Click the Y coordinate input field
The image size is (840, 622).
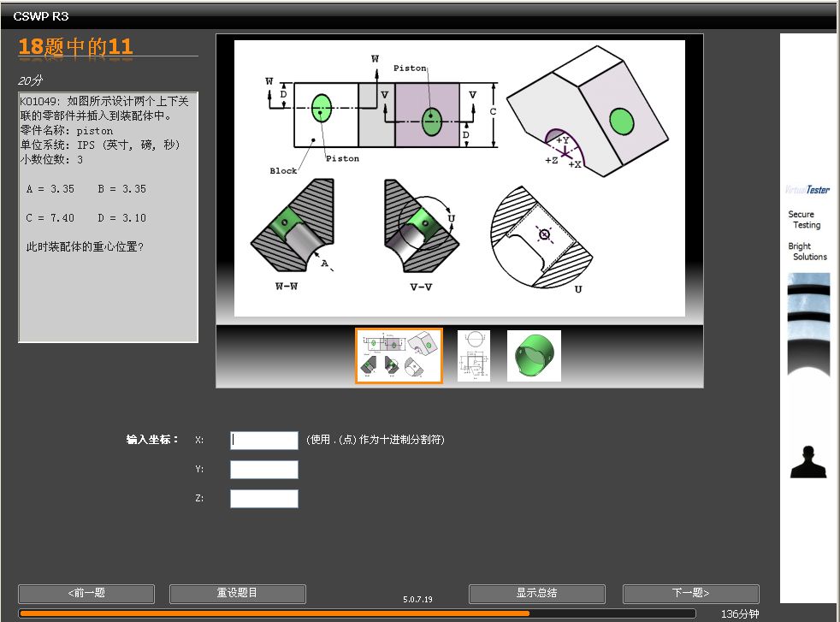[264, 470]
